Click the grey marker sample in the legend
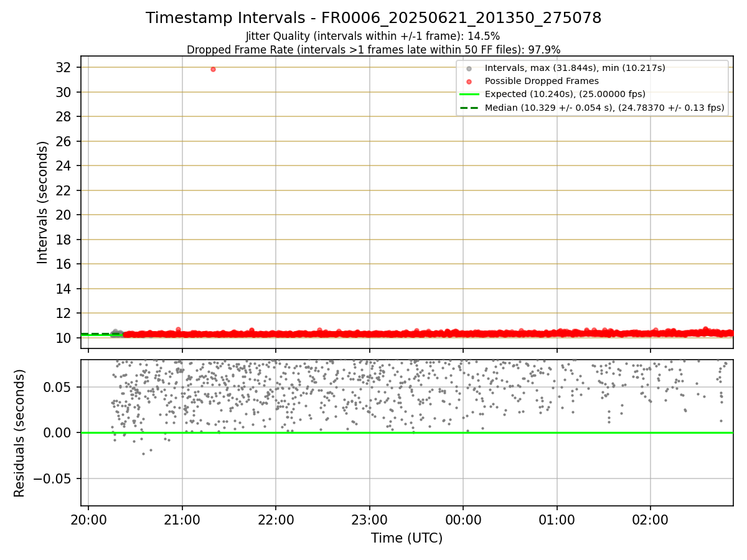This screenshot has height=560, width=747. pyautogui.click(x=469, y=68)
